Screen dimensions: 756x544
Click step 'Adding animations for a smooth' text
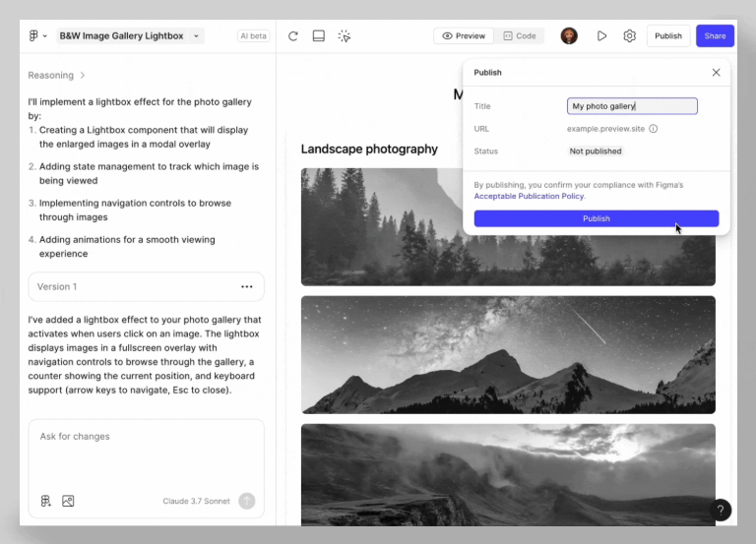127,247
